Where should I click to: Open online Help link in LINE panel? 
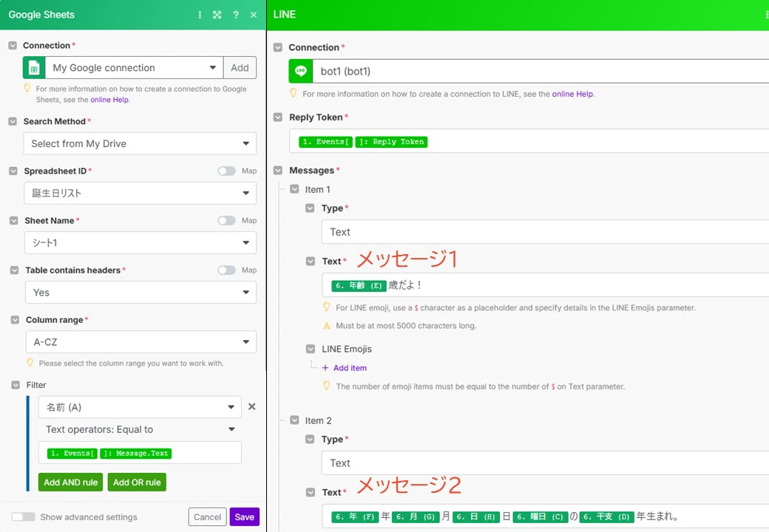point(573,94)
